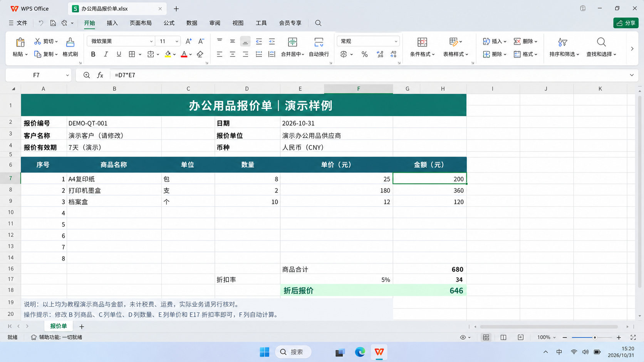Screen dimensions: 644x362
Task: Click the green 分享 share button
Action: tap(626, 23)
